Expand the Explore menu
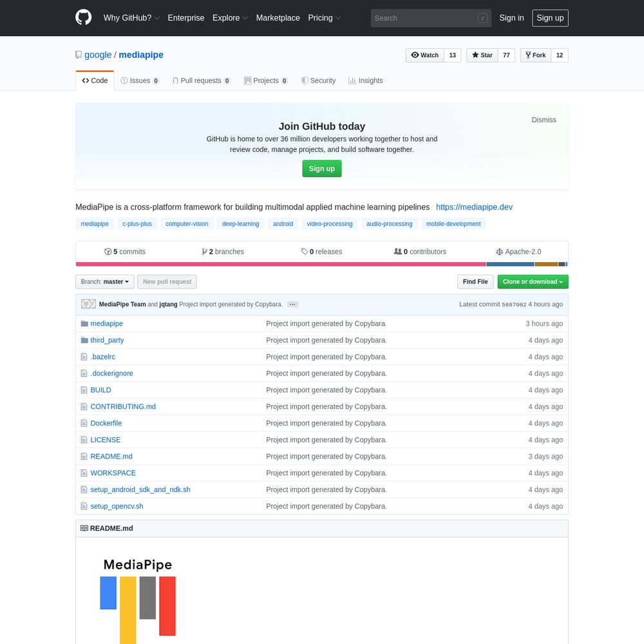The image size is (644, 644). pyautogui.click(x=230, y=18)
